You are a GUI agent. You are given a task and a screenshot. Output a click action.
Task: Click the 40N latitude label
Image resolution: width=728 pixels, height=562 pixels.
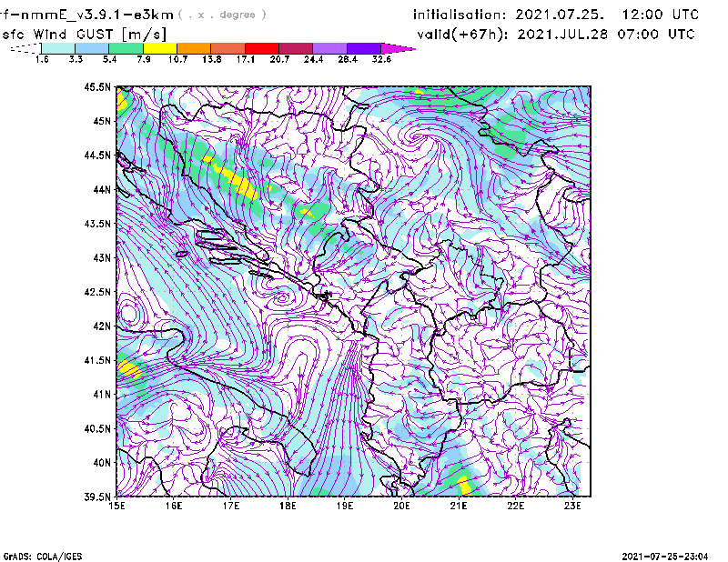[x=102, y=463]
